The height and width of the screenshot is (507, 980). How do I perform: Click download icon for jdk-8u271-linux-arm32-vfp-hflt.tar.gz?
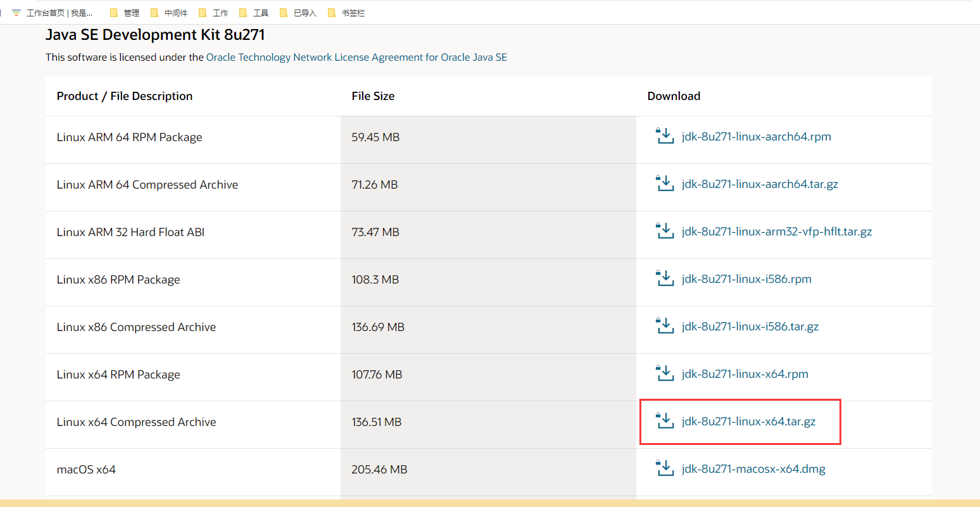coord(665,231)
